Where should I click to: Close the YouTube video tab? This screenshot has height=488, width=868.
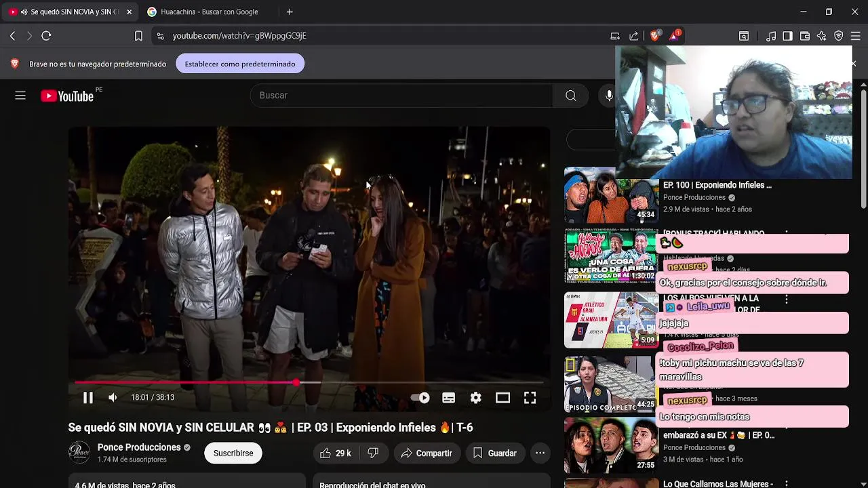click(x=129, y=12)
